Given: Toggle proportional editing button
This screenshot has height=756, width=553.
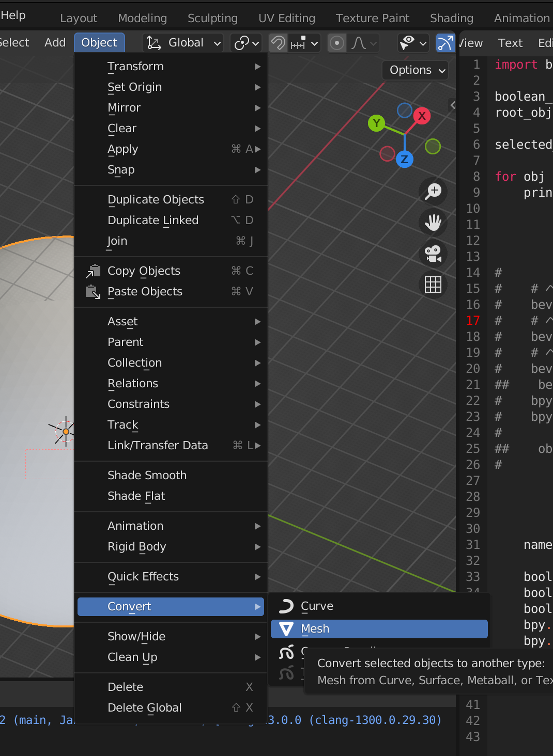Looking at the screenshot, I should tap(337, 43).
